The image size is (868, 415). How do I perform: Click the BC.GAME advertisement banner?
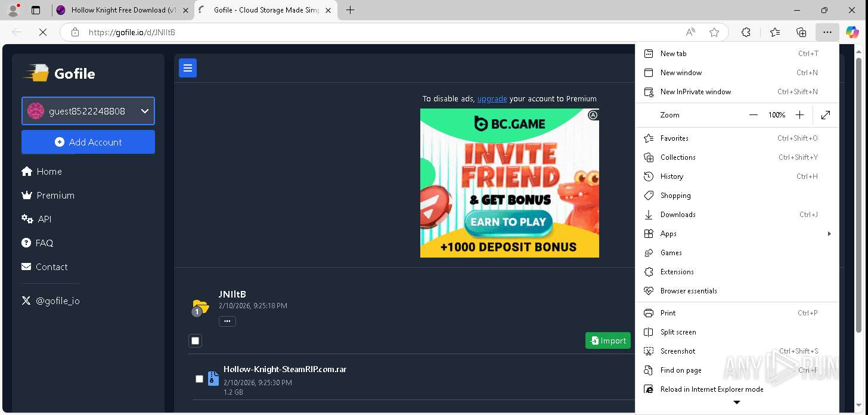pos(510,183)
